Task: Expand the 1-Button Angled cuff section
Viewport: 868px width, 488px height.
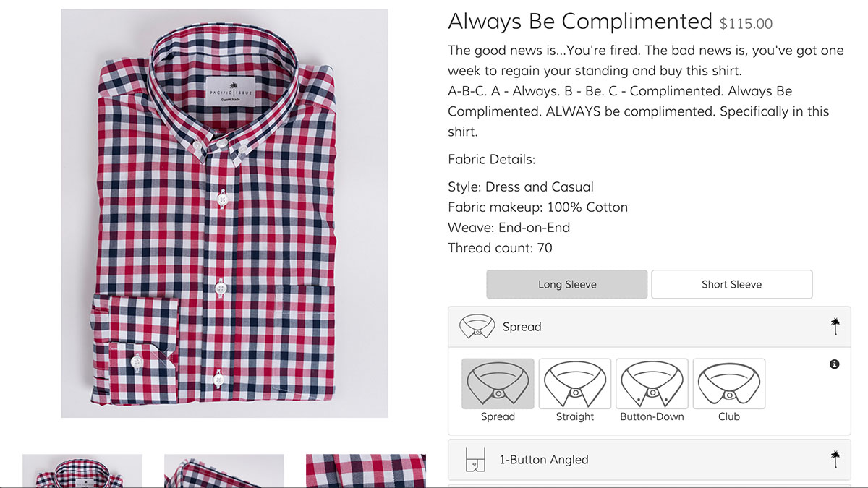Action: click(x=649, y=460)
